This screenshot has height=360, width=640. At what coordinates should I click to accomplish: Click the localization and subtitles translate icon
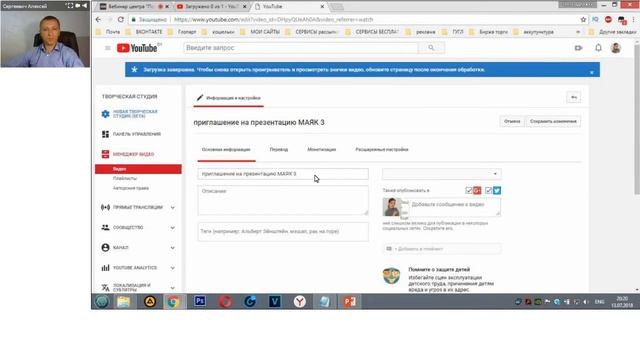tap(105, 287)
